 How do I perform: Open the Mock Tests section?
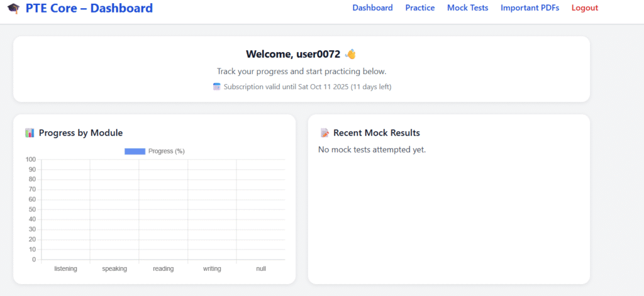[x=467, y=8]
